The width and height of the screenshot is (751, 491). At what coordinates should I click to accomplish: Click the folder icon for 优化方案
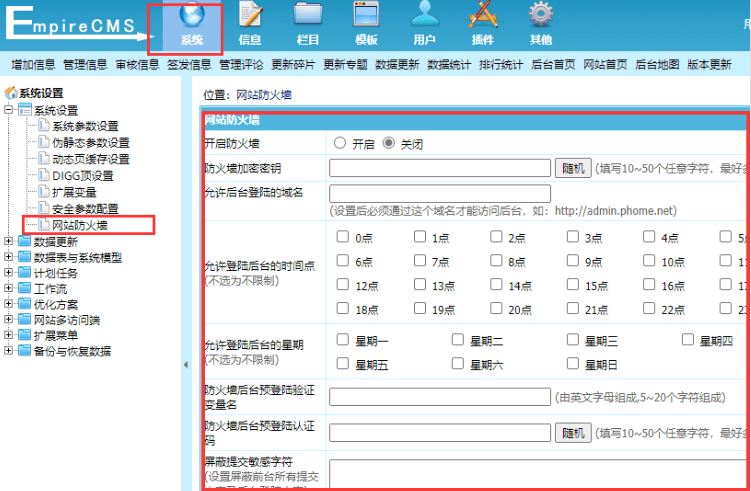[24, 304]
